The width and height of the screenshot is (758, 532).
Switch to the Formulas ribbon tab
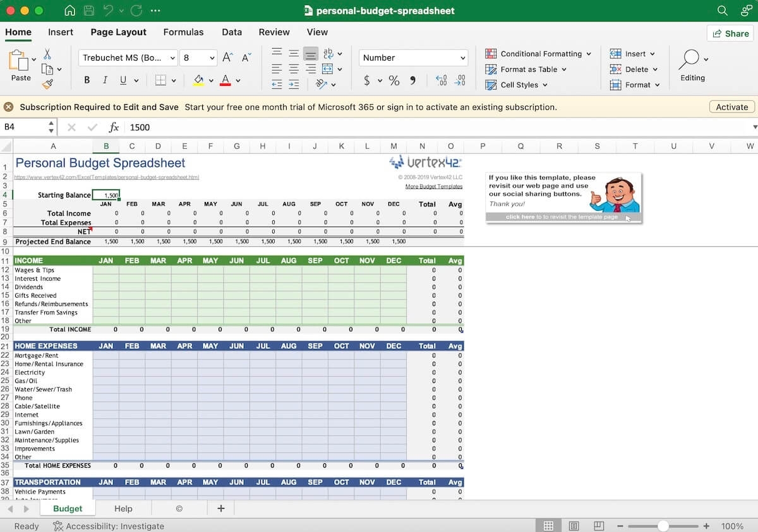[183, 32]
